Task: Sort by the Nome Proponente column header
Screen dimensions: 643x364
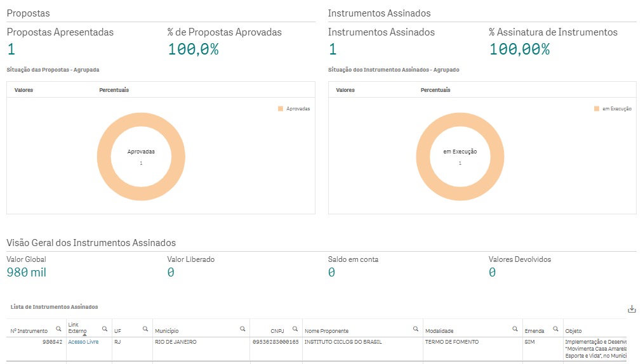Action: (x=326, y=331)
